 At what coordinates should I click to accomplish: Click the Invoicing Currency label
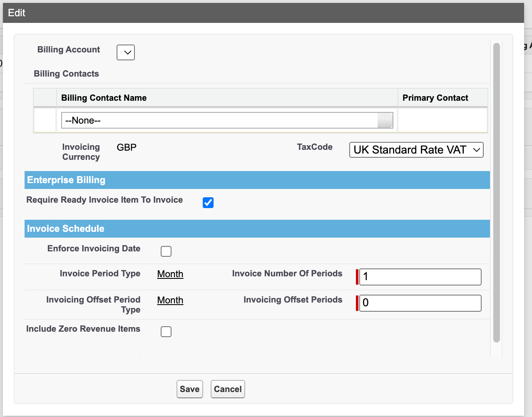point(81,152)
